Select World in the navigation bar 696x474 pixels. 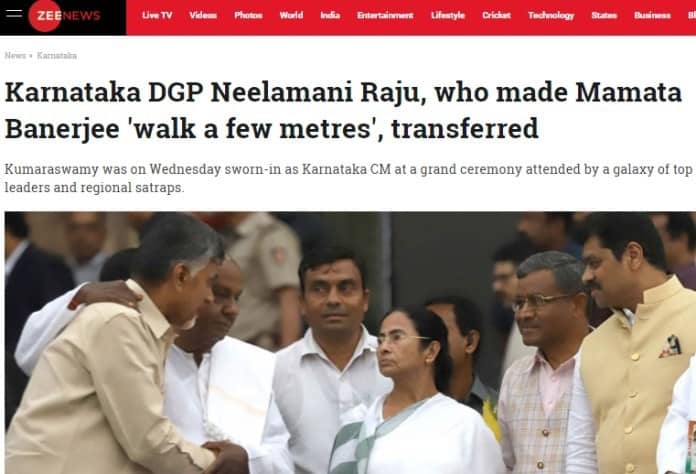(x=291, y=16)
